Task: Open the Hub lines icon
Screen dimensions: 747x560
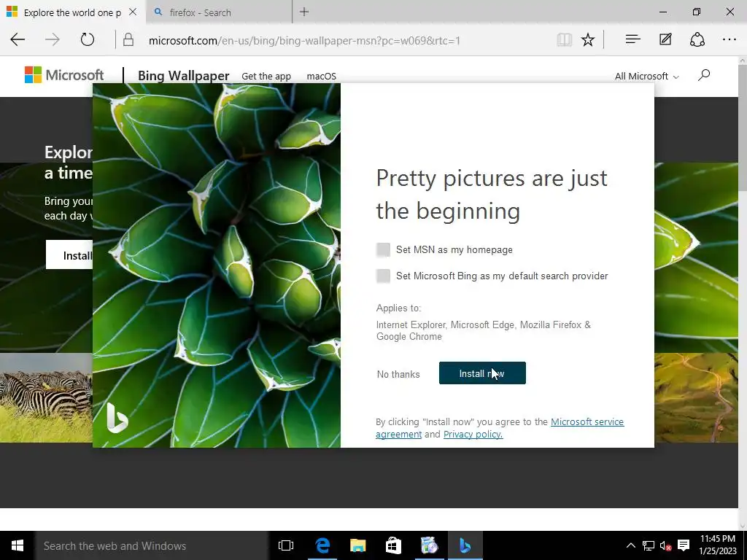Action: pos(632,39)
